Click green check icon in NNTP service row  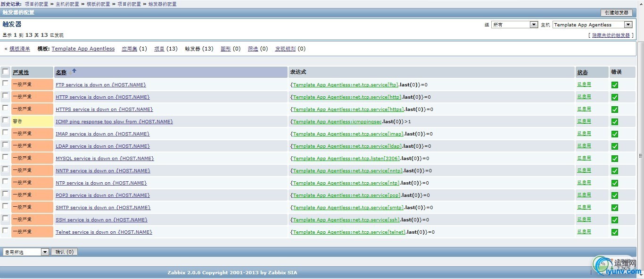(x=614, y=171)
